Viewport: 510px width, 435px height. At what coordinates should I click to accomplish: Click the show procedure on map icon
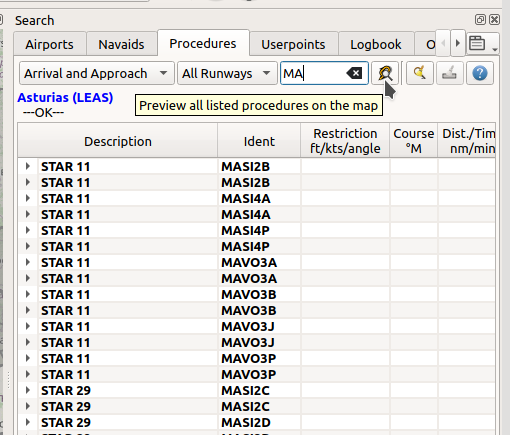(x=420, y=73)
